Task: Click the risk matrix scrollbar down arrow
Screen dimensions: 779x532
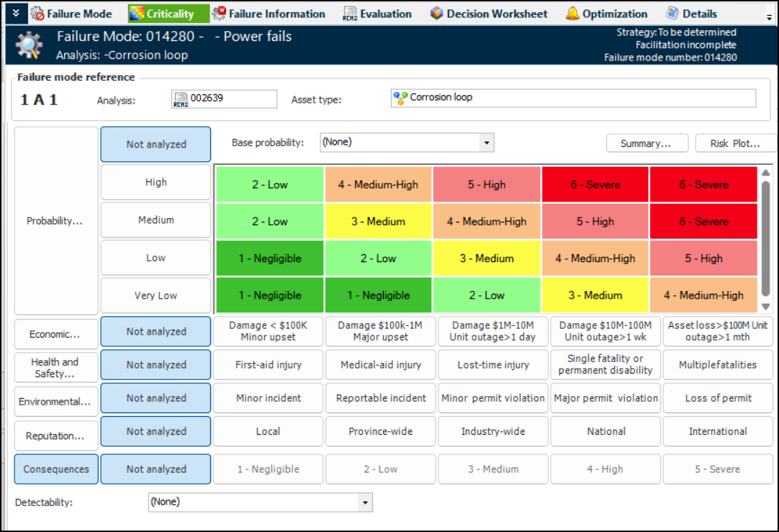Action: click(x=766, y=307)
